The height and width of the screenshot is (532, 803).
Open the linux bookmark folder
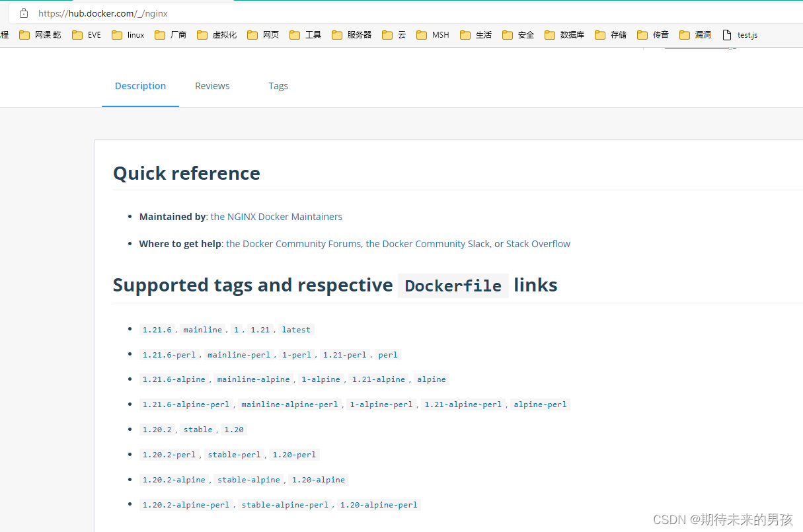[x=128, y=35]
